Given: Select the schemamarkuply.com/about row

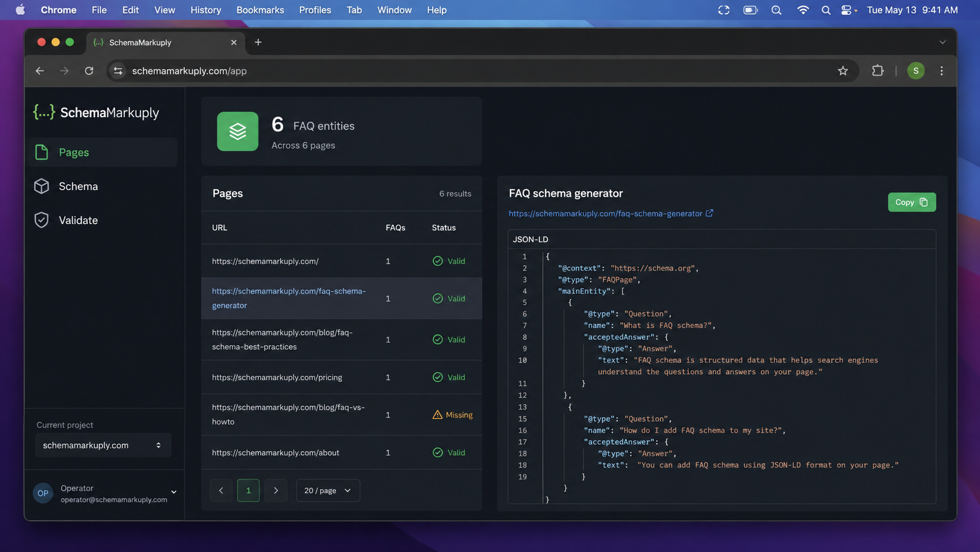Looking at the screenshot, I should point(342,453).
